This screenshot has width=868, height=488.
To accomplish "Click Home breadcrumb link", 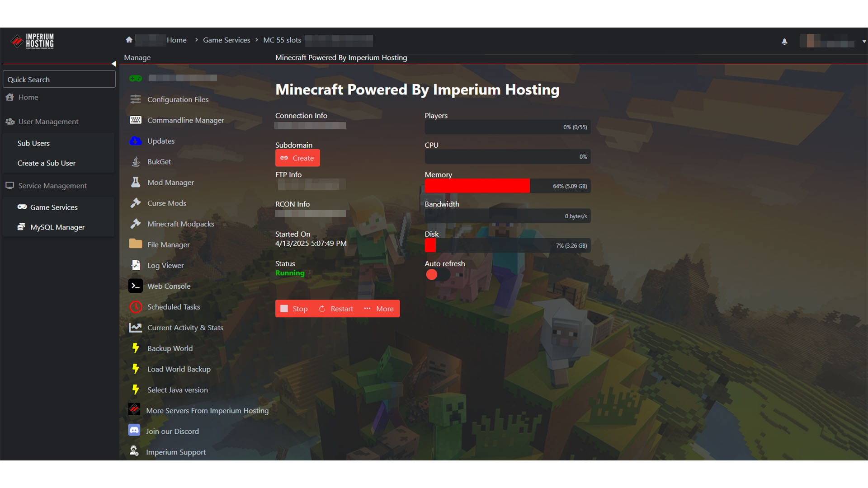I will click(x=177, y=40).
